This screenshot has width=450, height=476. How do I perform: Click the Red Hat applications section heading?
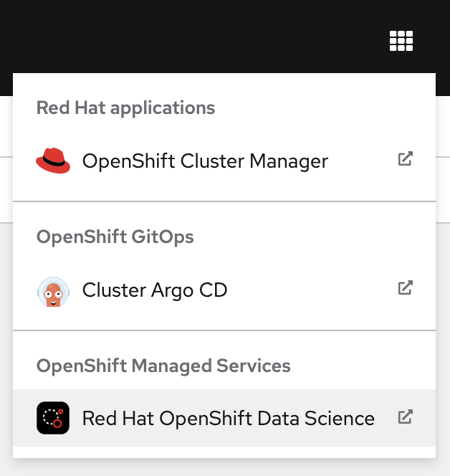point(125,108)
